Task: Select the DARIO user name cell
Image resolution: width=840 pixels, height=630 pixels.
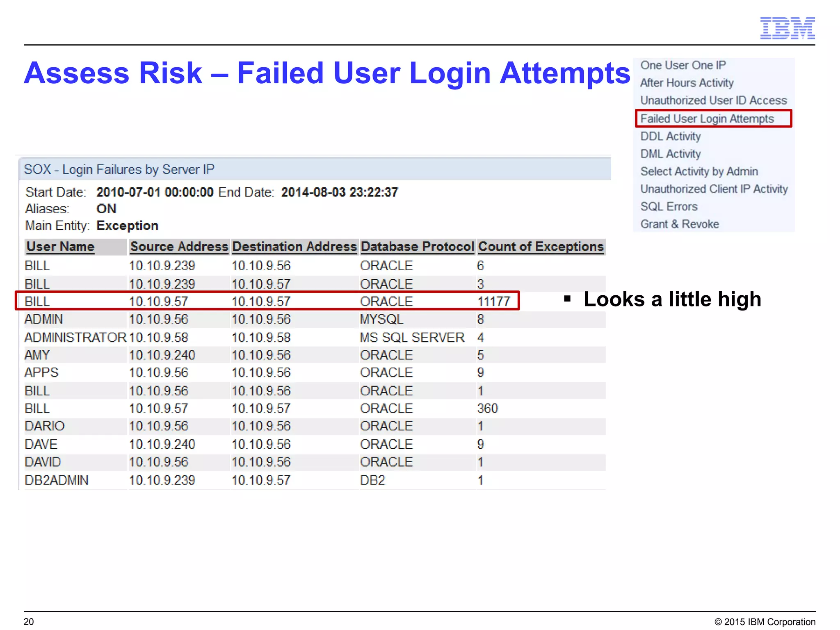Action: [45, 426]
